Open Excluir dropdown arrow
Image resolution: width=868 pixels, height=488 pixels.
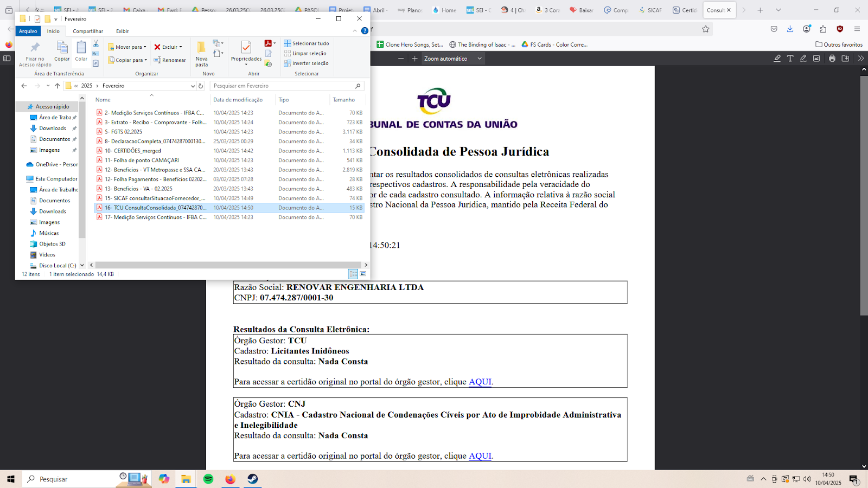[x=181, y=47]
